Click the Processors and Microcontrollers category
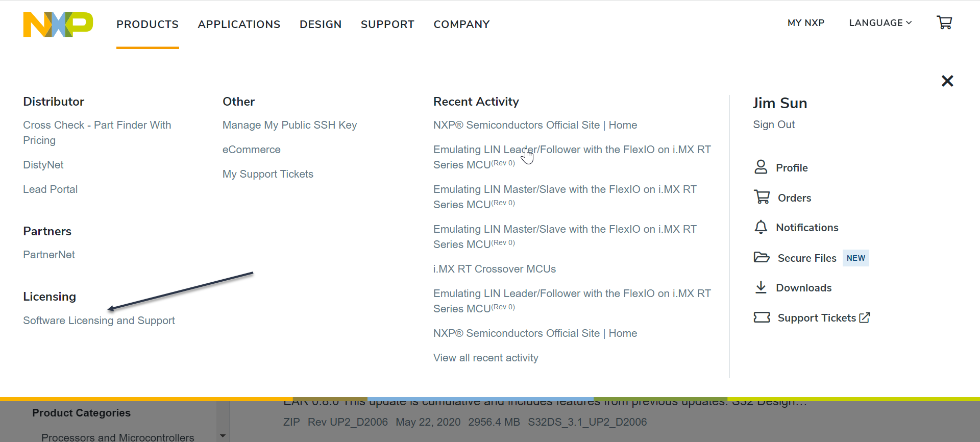This screenshot has width=980, height=442. coord(118,437)
